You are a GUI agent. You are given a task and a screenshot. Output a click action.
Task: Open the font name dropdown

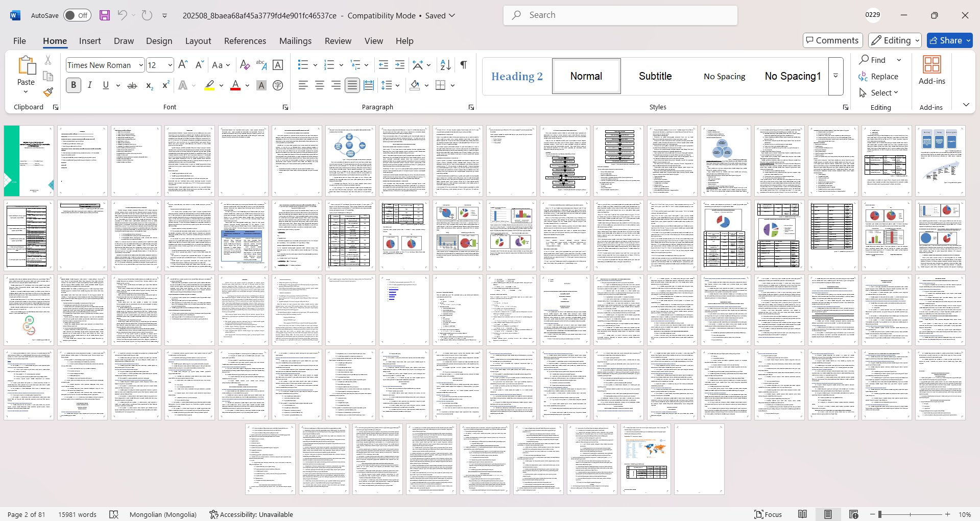click(141, 65)
